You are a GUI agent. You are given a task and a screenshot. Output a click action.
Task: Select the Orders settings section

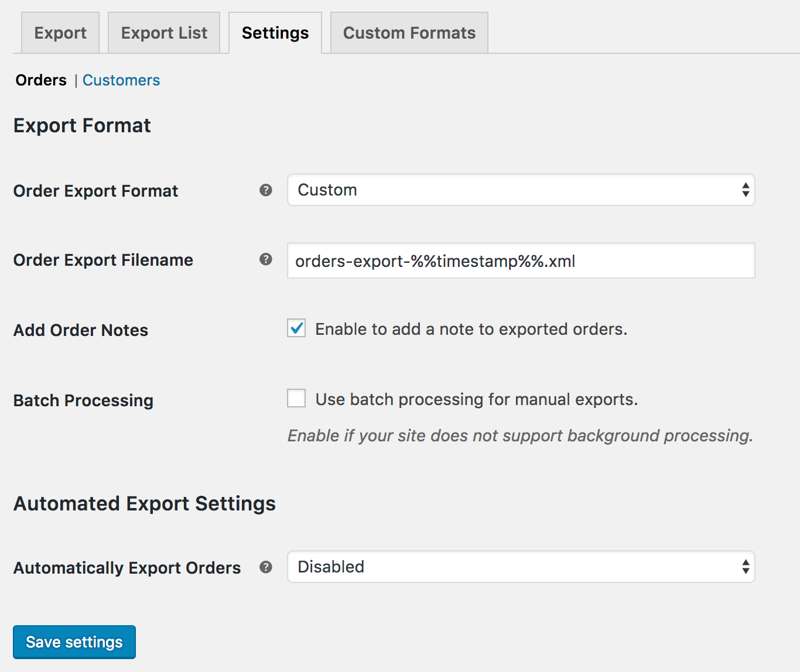[41, 80]
